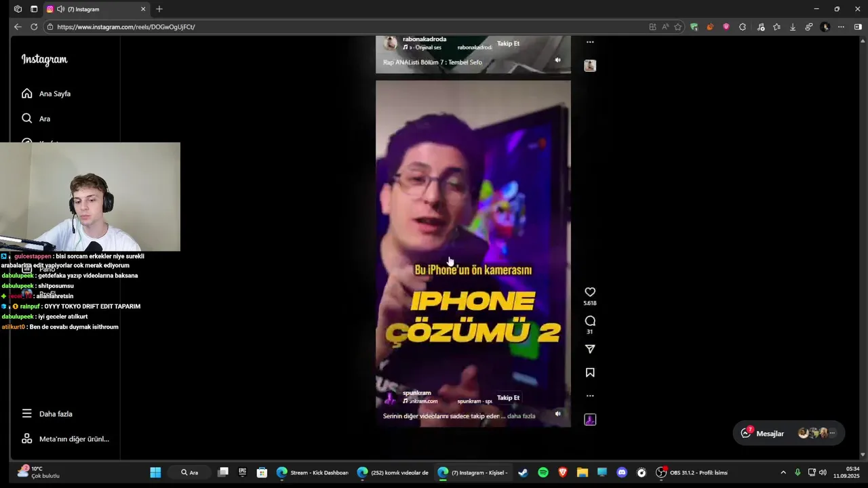
Task: Switch to the Instagram tab in the tab strip
Action: 95,9
